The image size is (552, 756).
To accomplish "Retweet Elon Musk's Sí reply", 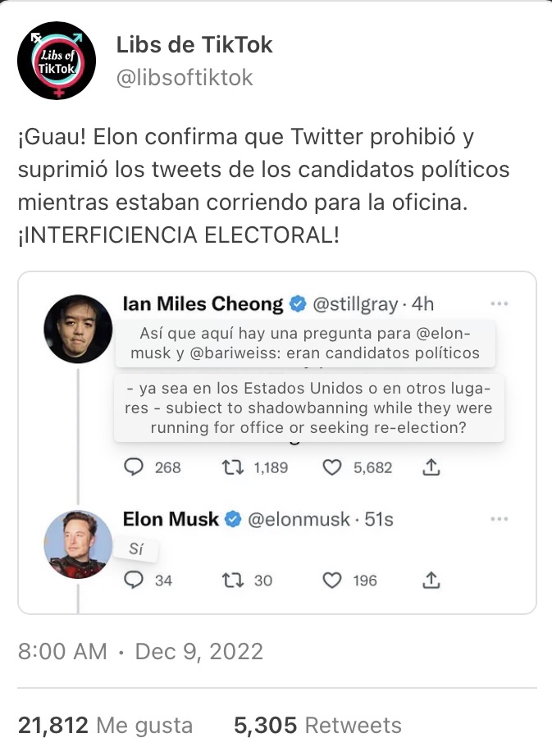I will pos(235,581).
